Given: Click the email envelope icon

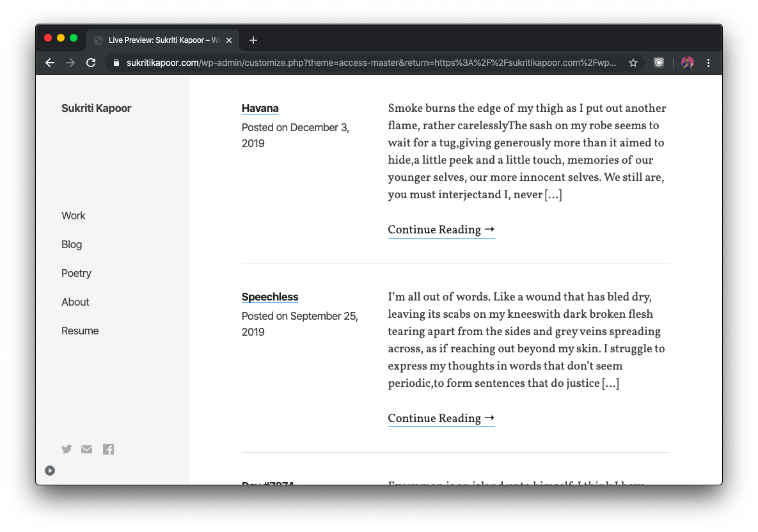Looking at the screenshot, I should (x=86, y=450).
